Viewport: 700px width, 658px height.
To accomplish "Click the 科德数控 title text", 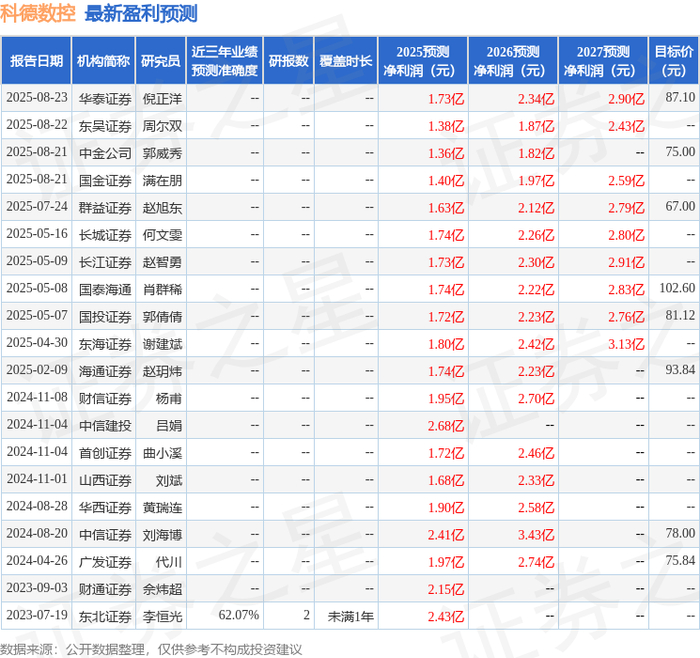I will pos(38,13).
